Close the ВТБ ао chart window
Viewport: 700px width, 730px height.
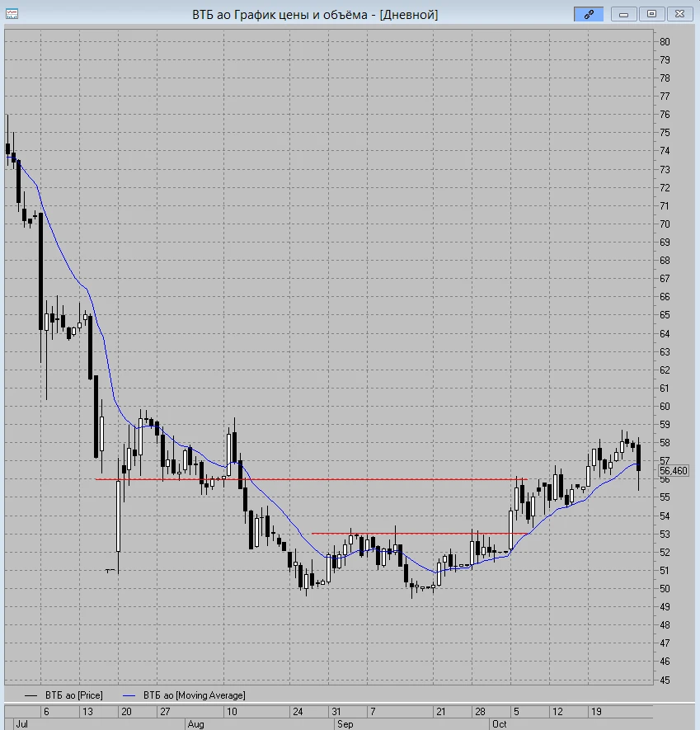[x=679, y=14]
